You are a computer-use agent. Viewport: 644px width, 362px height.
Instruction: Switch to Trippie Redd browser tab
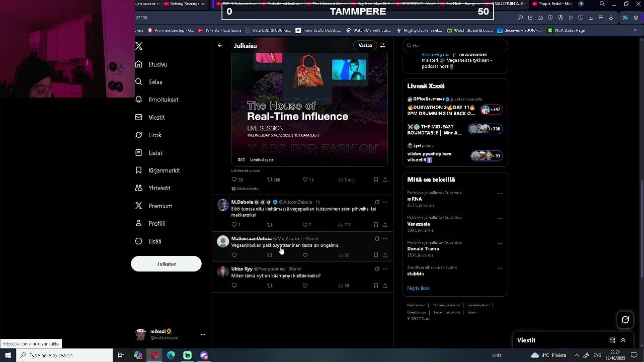point(551,4)
